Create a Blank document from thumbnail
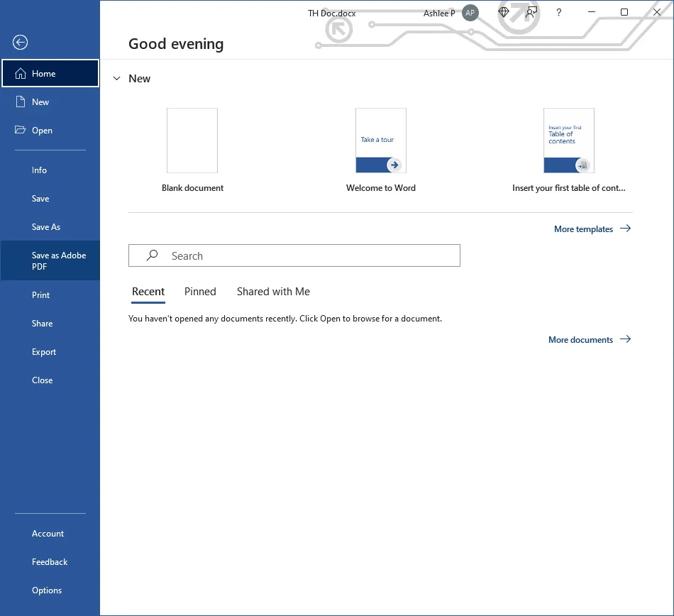The image size is (674, 616). [192, 141]
